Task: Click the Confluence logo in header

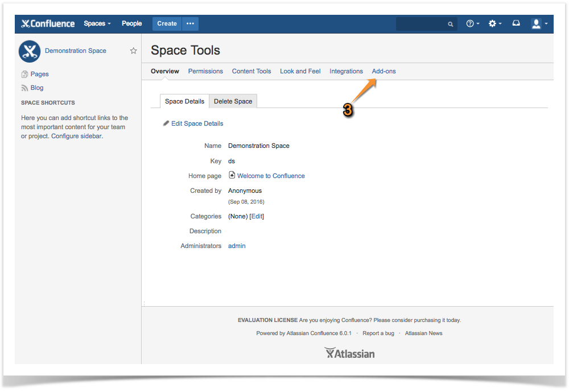Action: [x=48, y=24]
